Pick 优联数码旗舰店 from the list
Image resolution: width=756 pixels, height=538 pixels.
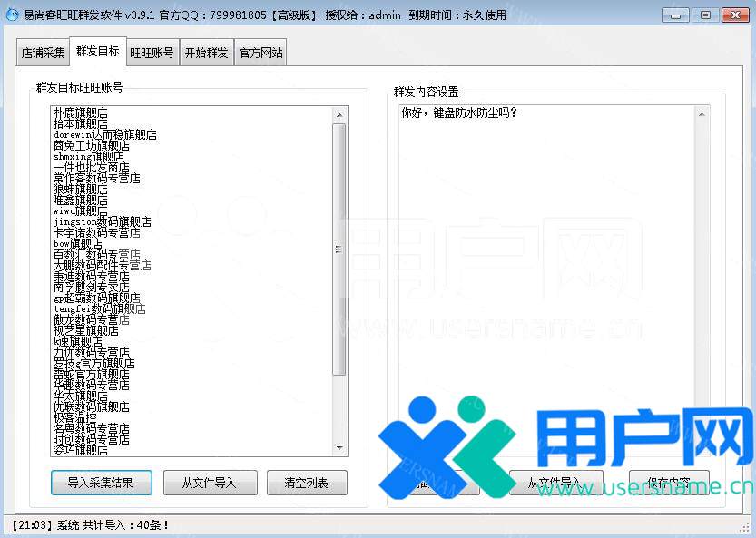91,406
